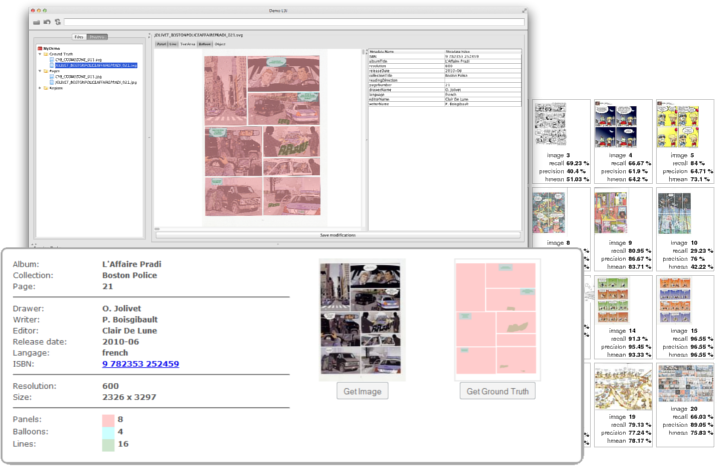Select CYB_COSMOZONE jpg file under Pages
This screenshot has height=466, width=717.
[78, 77]
